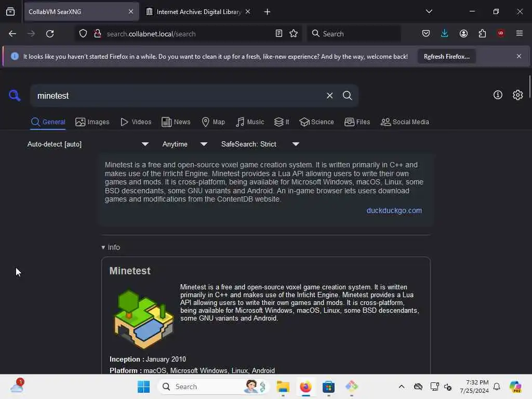The width and height of the screenshot is (532, 399).
Task: Open the Files category
Action: pyautogui.click(x=357, y=122)
